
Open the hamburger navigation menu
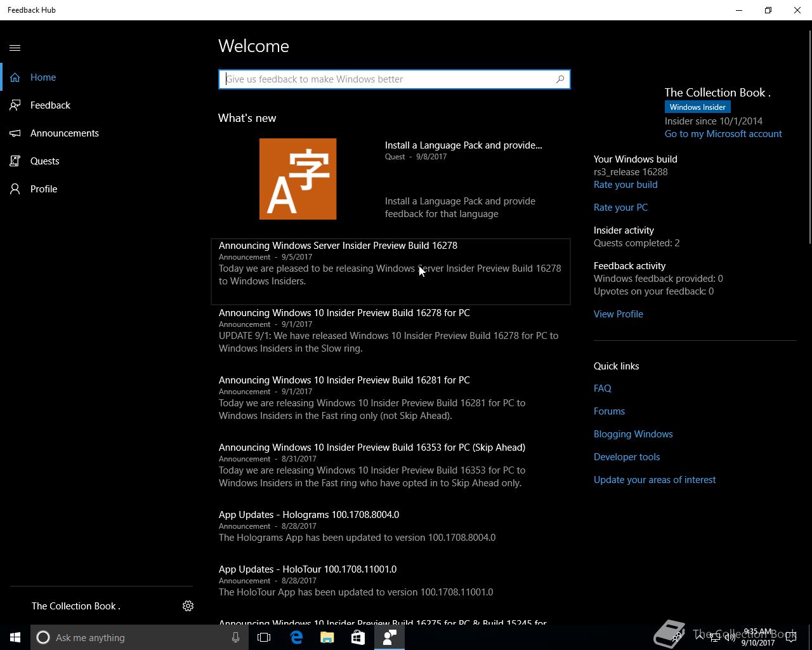pyautogui.click(x=15, y=48)
